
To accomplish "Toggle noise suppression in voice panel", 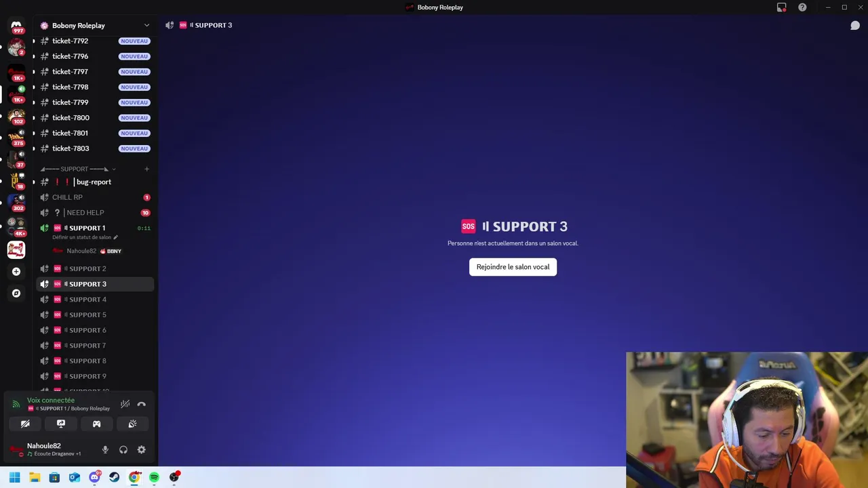I will click(125, 404).
